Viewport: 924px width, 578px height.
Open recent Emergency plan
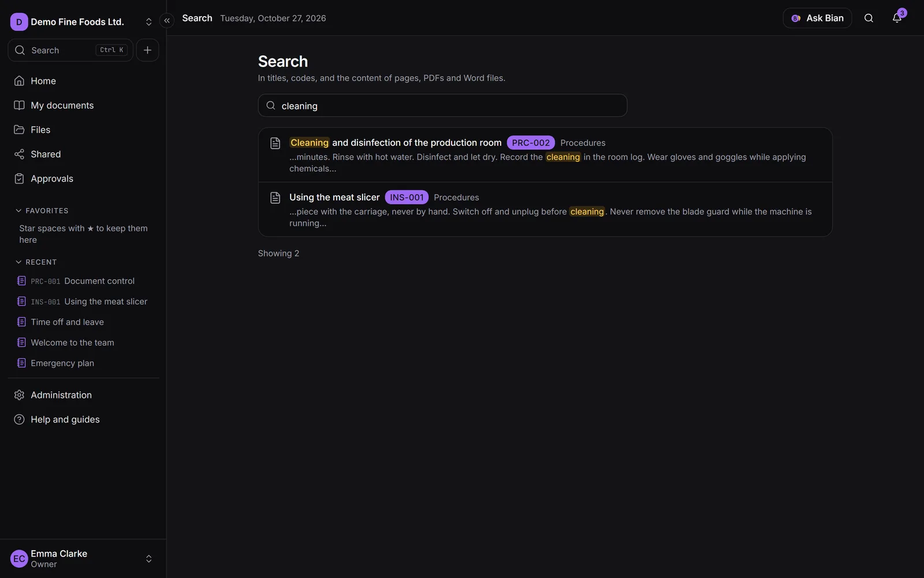pyautogui.click(x=83, y=363)
